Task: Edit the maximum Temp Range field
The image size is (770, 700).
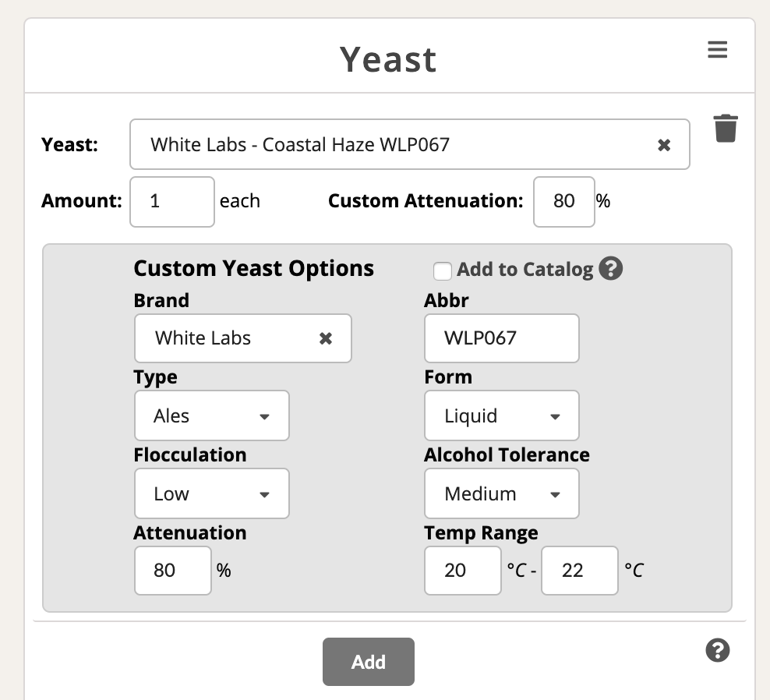Action: (580, 571)
